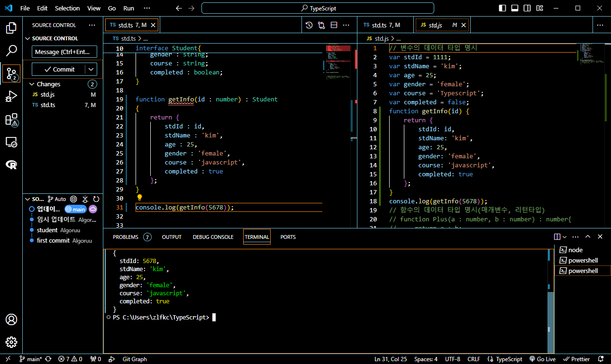This screenshot has width=611, height=364.
Task: Go forward in navigation history
Action: coord(191,8)
